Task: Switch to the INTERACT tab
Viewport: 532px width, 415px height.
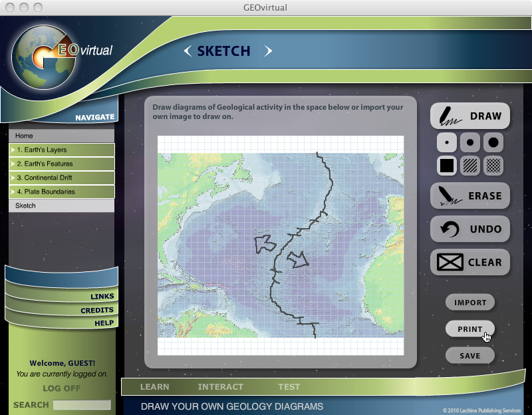Action: point(221,387)
